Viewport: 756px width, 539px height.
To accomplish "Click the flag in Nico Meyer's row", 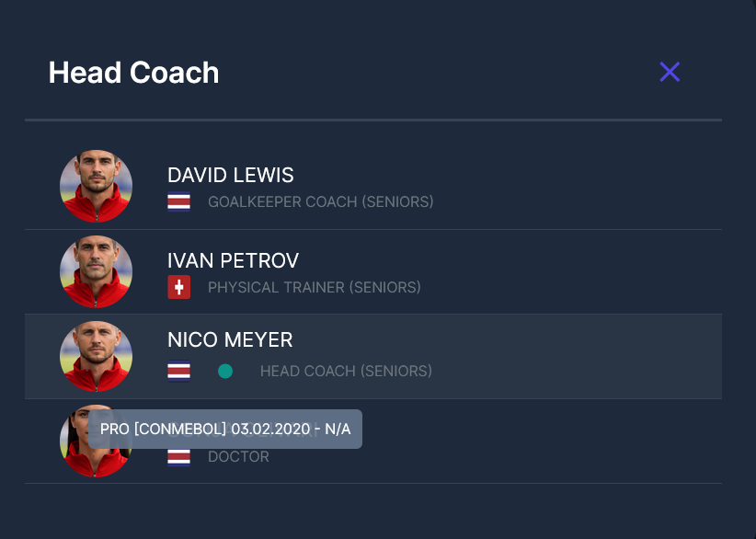I will tap(178, 371).
